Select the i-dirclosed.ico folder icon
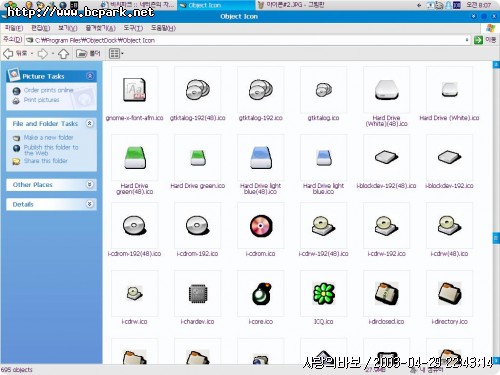 [x=386, y=294]
